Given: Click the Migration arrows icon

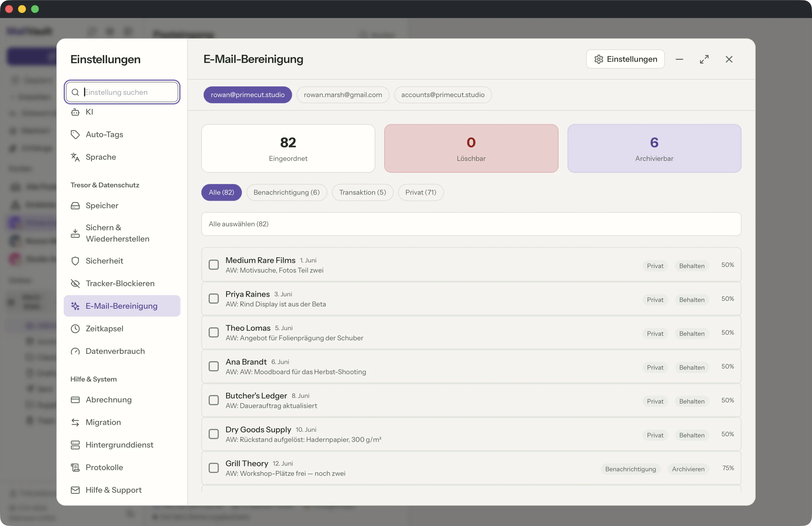Looking at the screenshot, I should (x=75, y=422).
